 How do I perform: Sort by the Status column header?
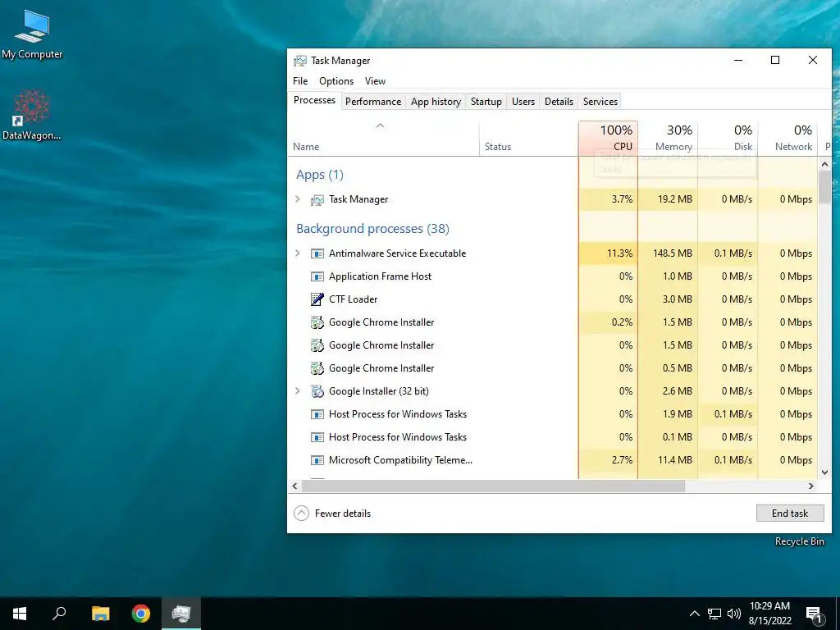point(528,138)
